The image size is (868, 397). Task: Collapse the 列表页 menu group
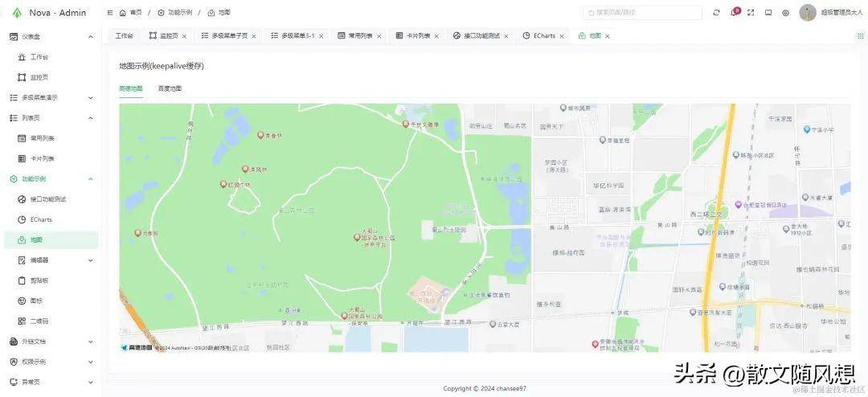pyautogui.click(x=51, y=118)
